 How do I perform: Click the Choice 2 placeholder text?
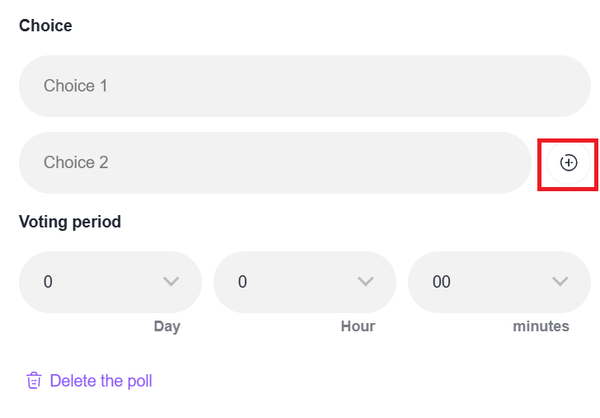tap(75, 162)
